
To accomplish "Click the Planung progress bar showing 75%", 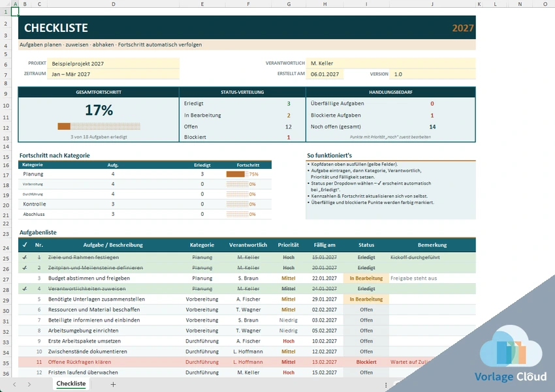I will (238, 174).
